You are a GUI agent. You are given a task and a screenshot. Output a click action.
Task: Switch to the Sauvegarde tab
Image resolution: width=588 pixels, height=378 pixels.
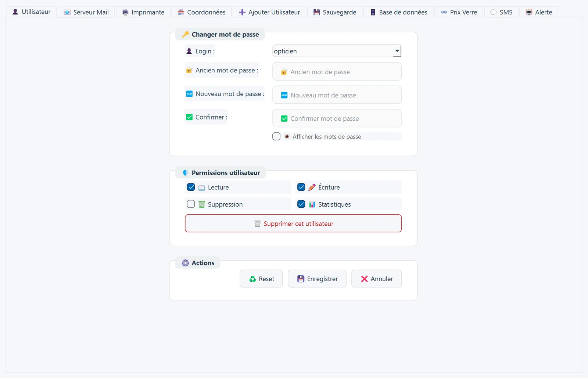[x=335, y=12]
